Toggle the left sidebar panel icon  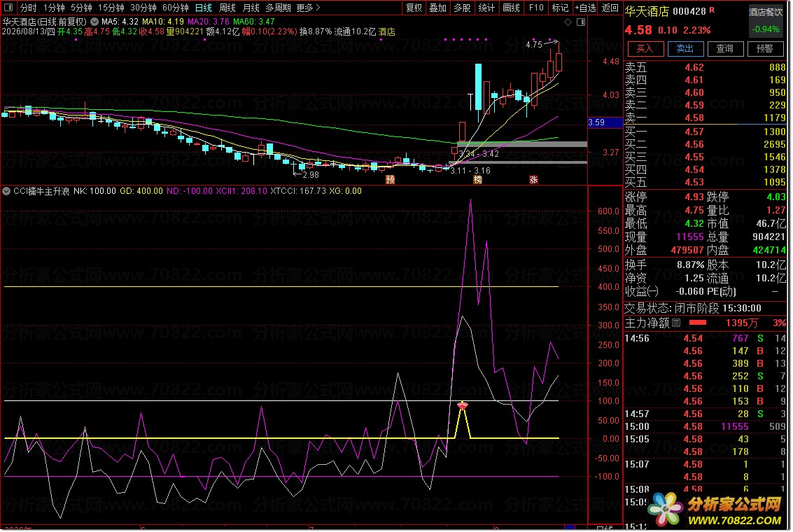pyautogui.click(x=8, y=8)
